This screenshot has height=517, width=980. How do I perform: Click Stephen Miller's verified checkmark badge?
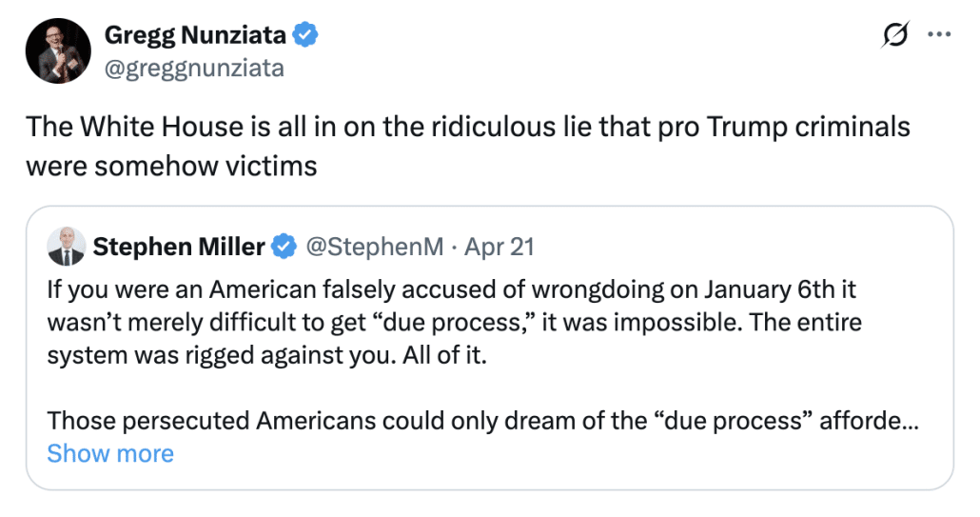pyautogui.click(x=284, y=247)
